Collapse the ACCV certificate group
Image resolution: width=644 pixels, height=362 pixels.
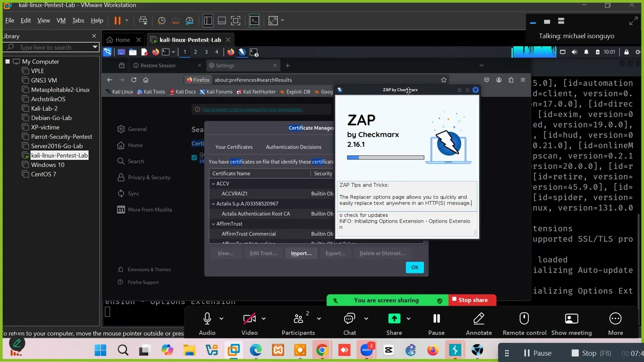[x=213, y=184]
